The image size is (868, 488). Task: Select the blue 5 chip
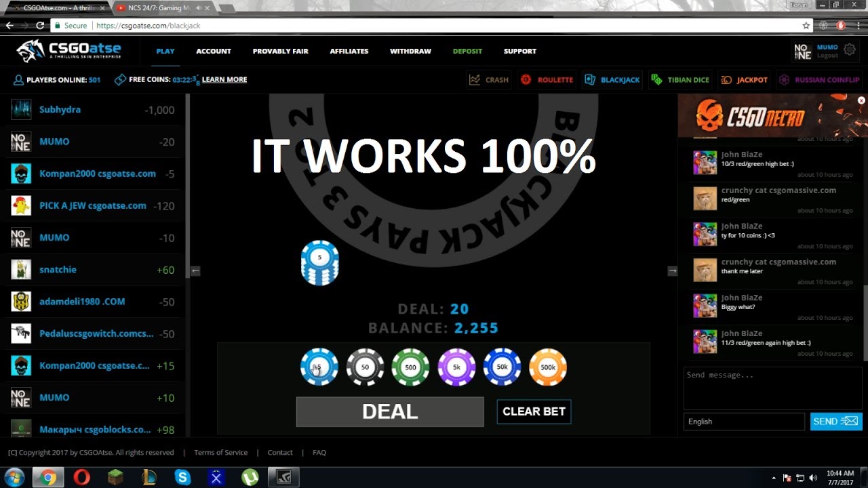click(x=319, y=367)
